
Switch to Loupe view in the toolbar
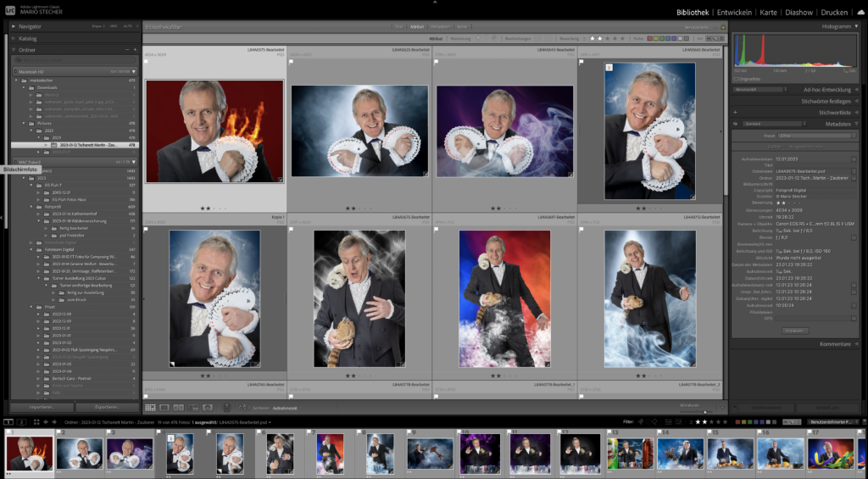[164, 408]
